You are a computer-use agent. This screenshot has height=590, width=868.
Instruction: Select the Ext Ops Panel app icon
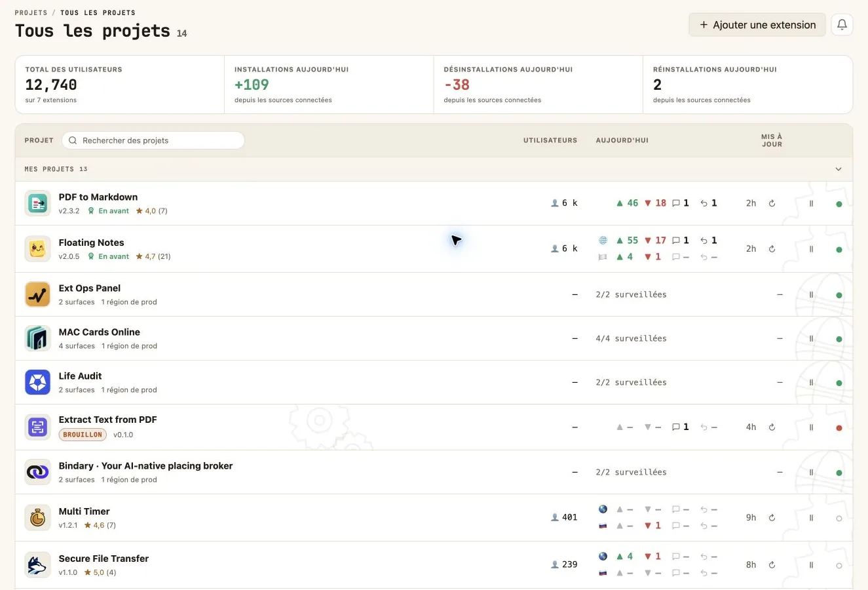click(x=38, y=294)
